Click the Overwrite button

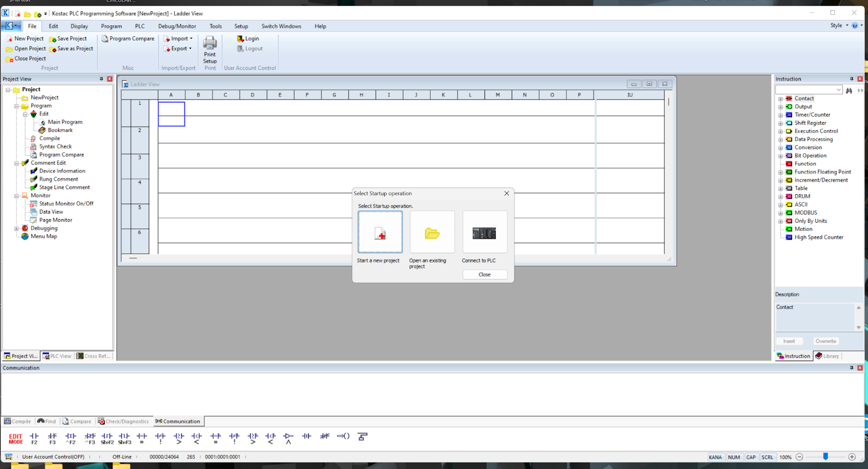point(826,341)
